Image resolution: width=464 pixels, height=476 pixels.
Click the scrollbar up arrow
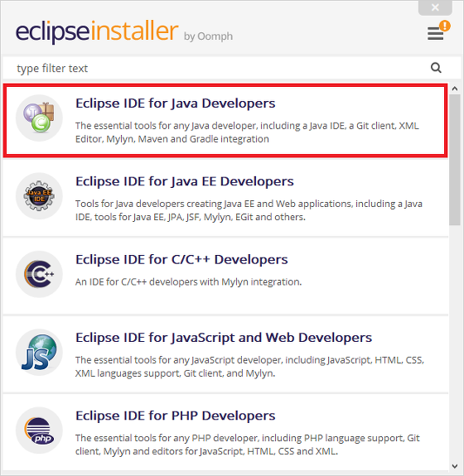click(455, 89)
